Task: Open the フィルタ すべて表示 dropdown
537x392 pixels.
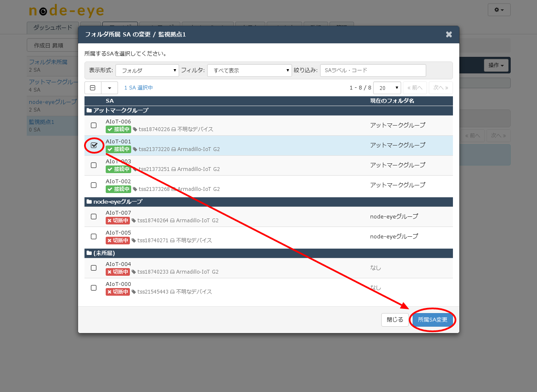Action: (x=250, y=70)
